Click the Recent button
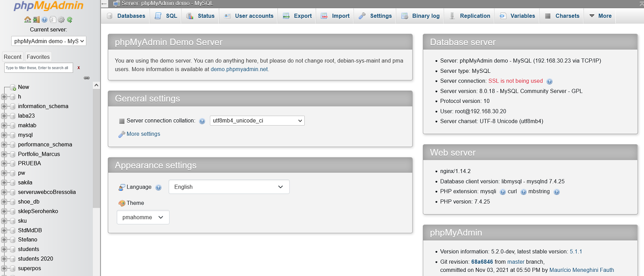 [x=13, y=57]
